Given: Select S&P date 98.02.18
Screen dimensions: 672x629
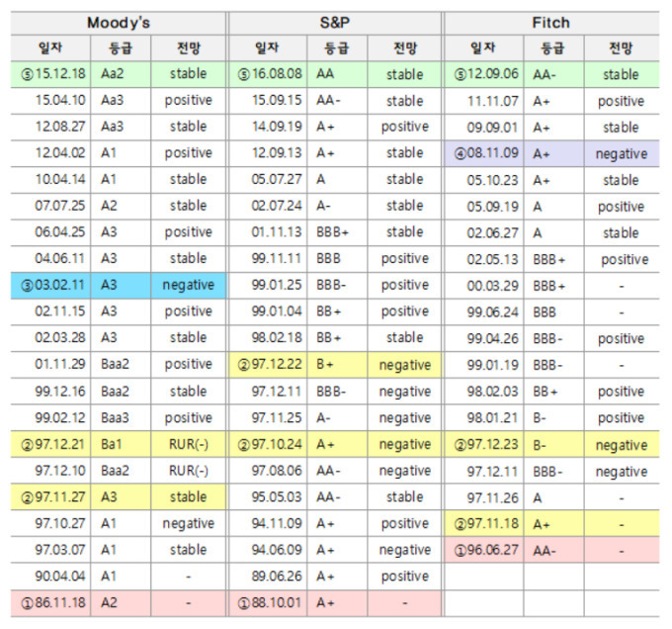Looking at the screenshot, I should click(277, 337).
